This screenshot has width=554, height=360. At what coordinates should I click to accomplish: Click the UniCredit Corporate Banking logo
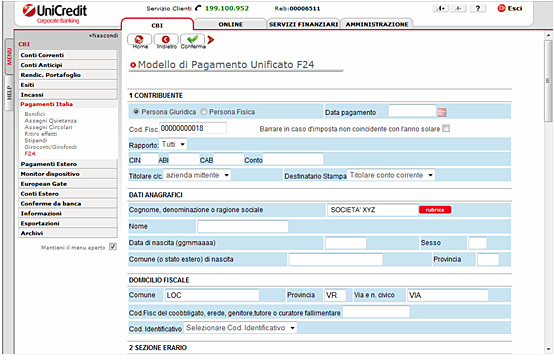click(55, 14)
